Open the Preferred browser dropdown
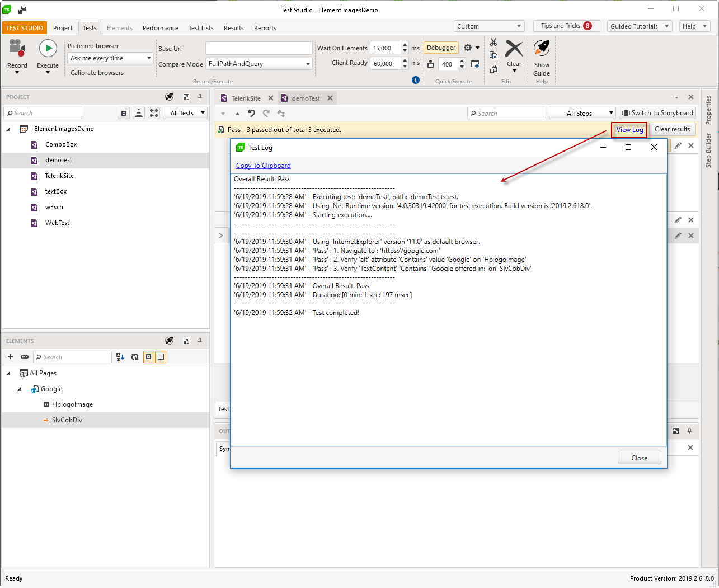Image resolution: width=719 pixels, height=588 pixels. 110,58
